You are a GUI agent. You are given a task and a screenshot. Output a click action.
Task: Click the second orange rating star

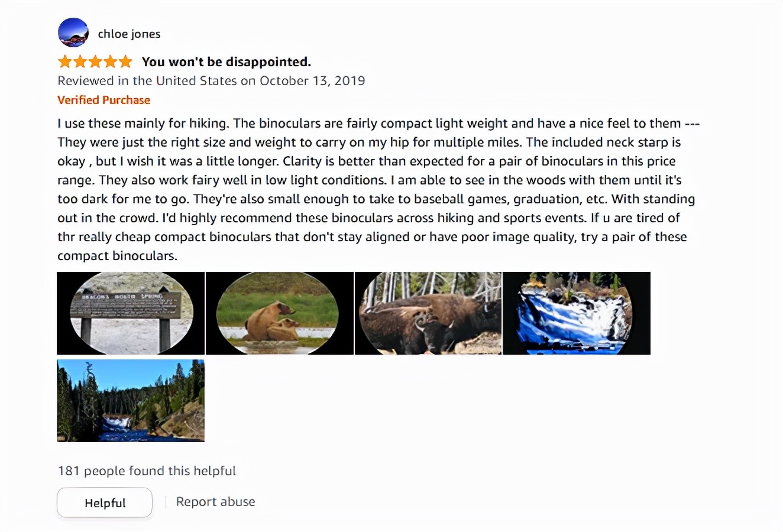[80, 61]
